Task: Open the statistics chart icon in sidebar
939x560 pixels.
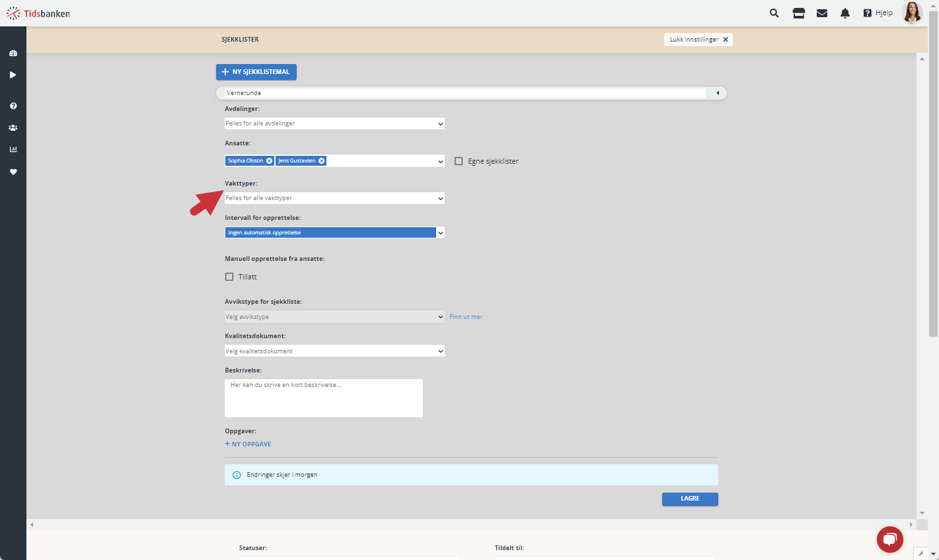Action: coord(13,149)
